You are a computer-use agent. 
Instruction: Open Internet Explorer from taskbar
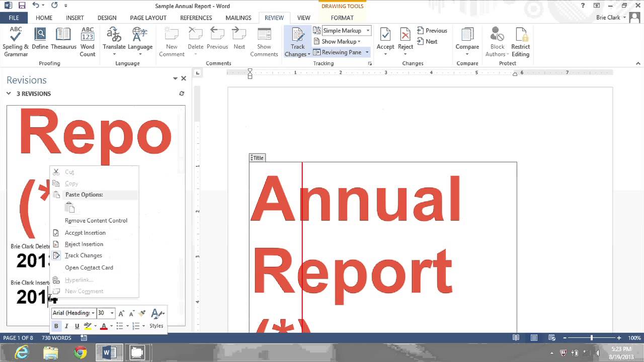21,352
